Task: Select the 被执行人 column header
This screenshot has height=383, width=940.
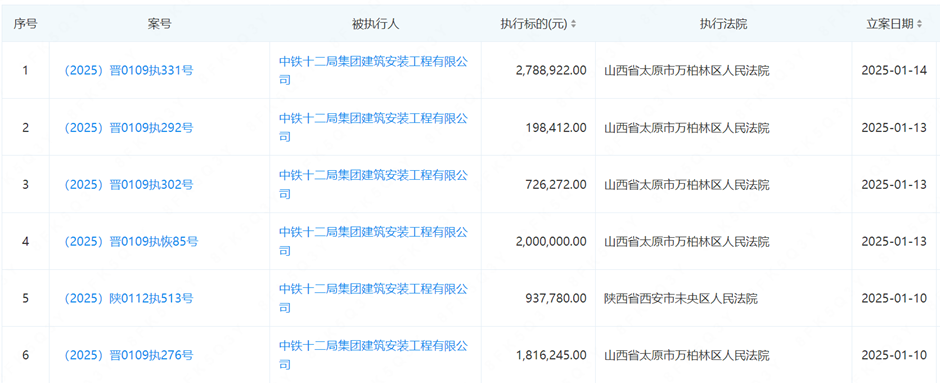Action: tap(375, 24)
